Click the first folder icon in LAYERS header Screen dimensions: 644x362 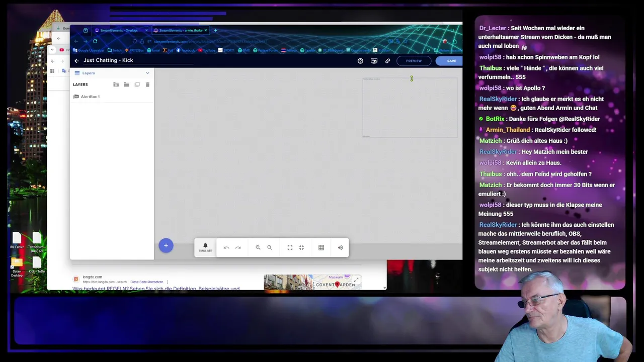tap(116, 84)
